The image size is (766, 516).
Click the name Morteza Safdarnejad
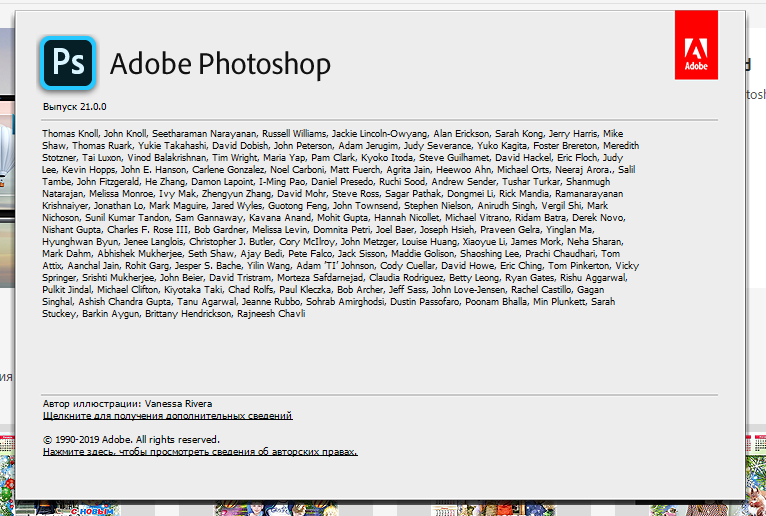pyautogui.click(x=320, y=278)
